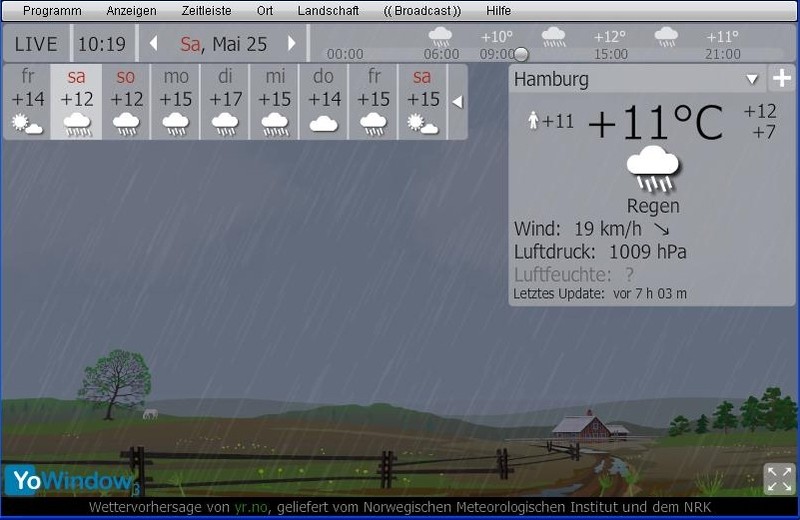Collapse the forecast day strip arrow
The image size is (800, 520).
coord(457,102)
